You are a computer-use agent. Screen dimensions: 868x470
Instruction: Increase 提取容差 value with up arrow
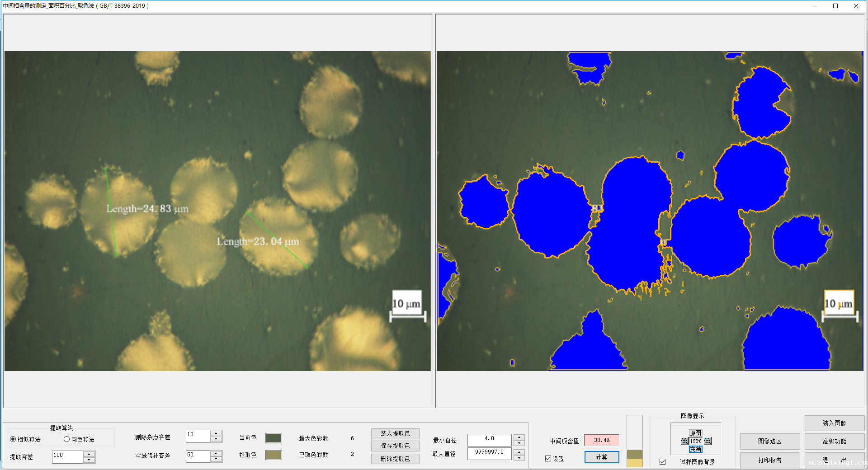point(89,454)
